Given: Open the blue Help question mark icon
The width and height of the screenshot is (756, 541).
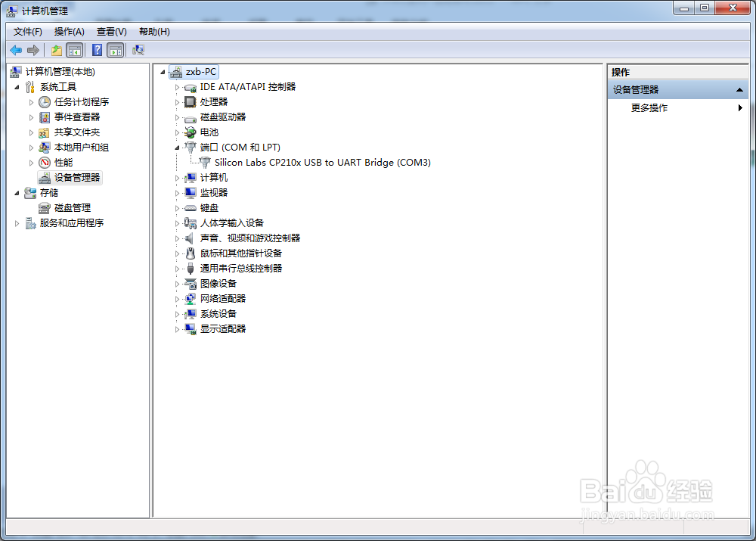Looking at the screenshot, I should tap(97, 50).
